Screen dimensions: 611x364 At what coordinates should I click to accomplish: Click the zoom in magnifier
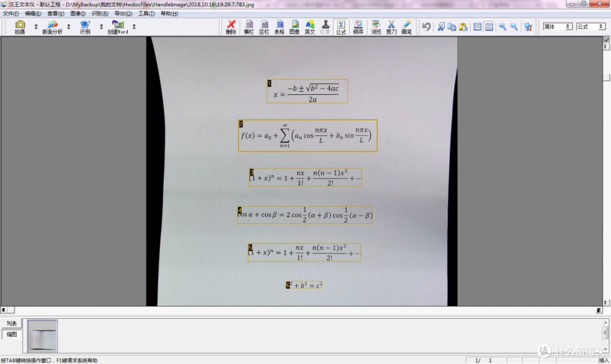[x=503, y=27]
